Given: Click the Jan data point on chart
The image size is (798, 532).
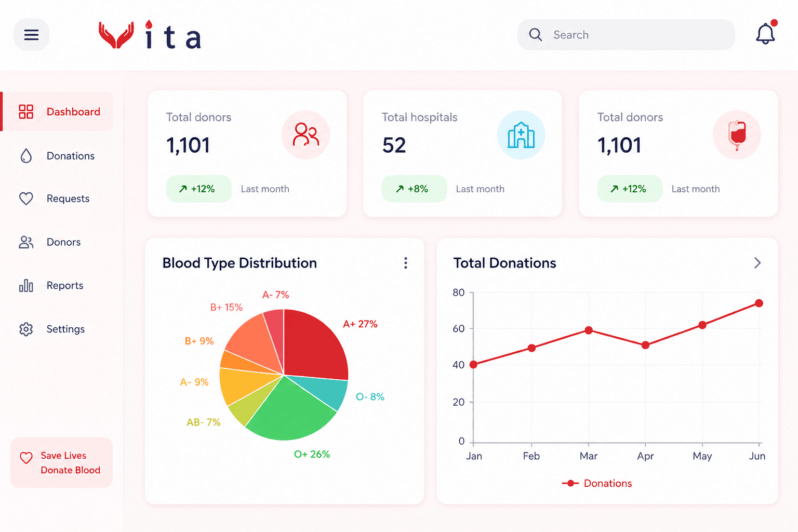Looking at the screenshot, I should (473, 365).
